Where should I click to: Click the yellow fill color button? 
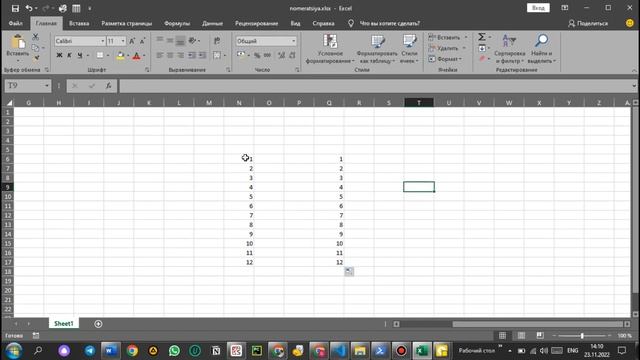pyautogui.click(x=120, y=56)
